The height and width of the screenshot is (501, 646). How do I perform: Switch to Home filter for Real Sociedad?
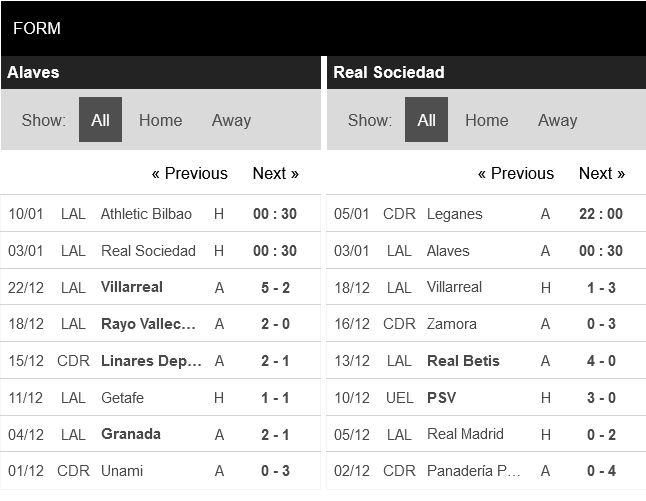[x=486, y=120]
